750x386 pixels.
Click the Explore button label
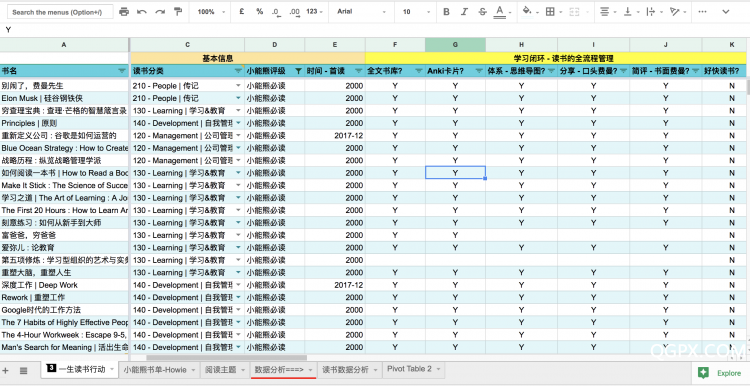pyautogui.click(x=728, y=373)
